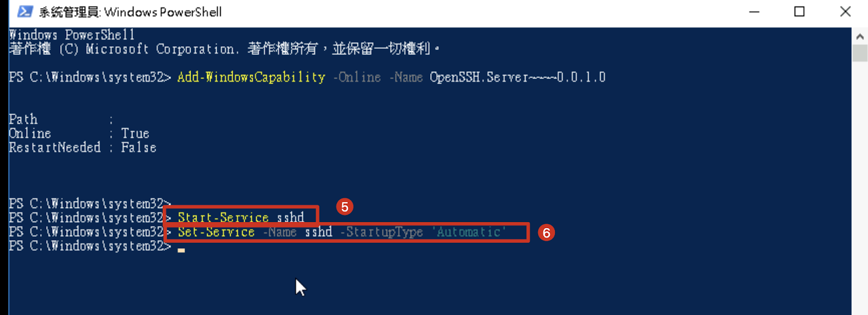Click the Set-Service command name
This screenshot has height=315, width=868.
click(216, 232)
